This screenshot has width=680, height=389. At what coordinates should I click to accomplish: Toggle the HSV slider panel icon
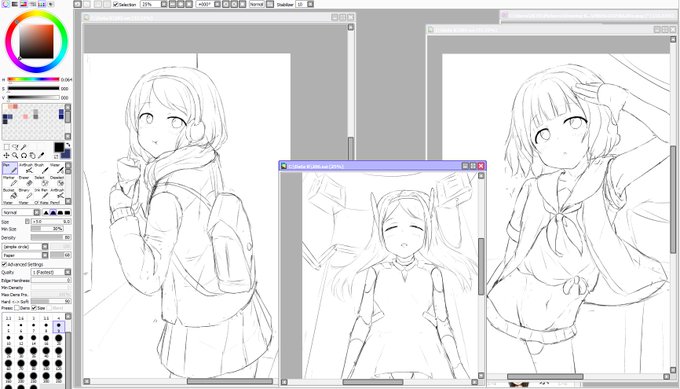coord(23,4)
